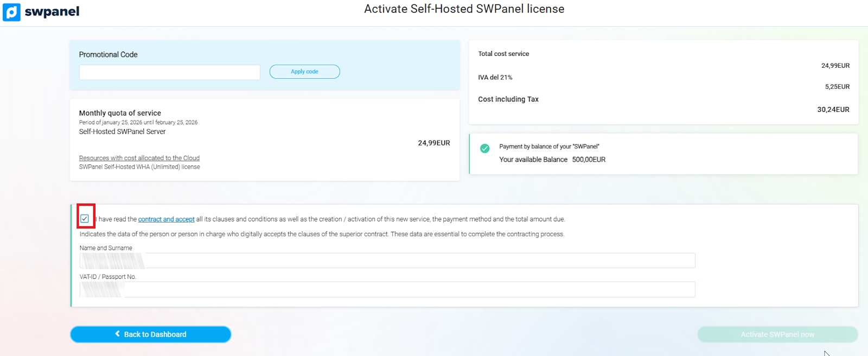Open the contract and accept link
The width and height of the screenshot is (868, 356).
pos(166,219)
